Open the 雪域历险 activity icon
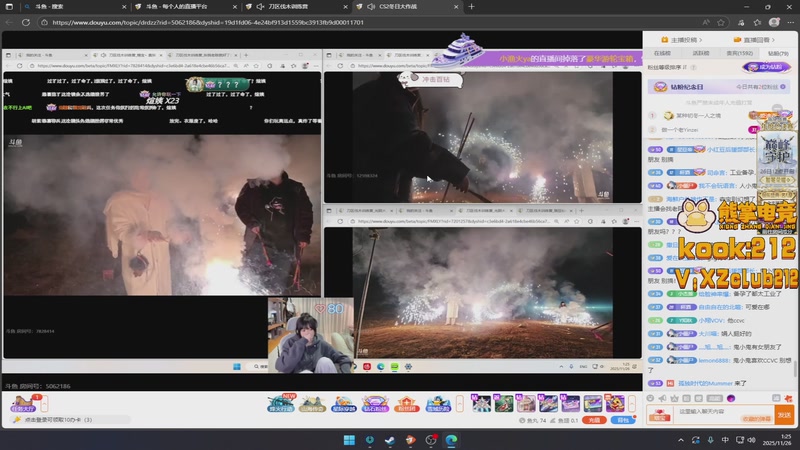The height and width of the screenshot is (450, 800). [x=438, y=404]
